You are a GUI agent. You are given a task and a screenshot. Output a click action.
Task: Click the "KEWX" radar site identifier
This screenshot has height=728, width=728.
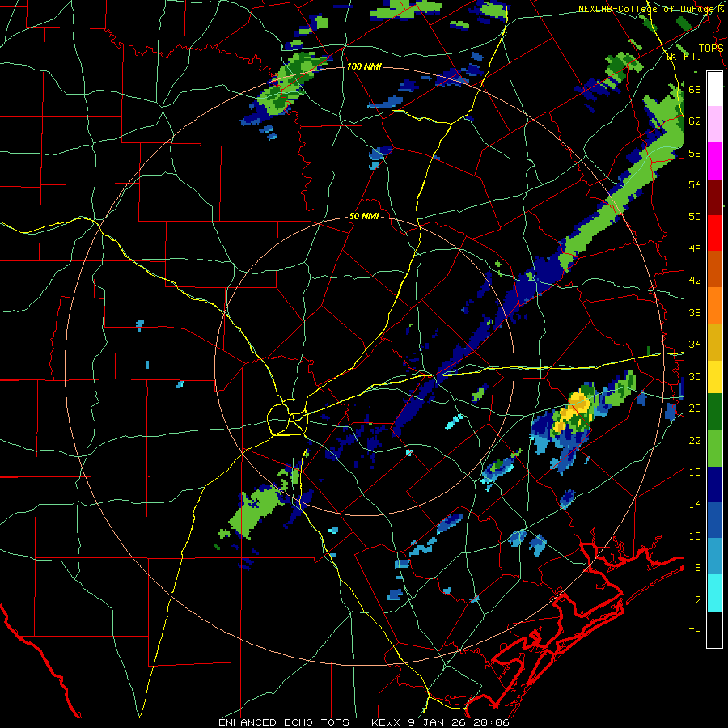tap(387, 722)
